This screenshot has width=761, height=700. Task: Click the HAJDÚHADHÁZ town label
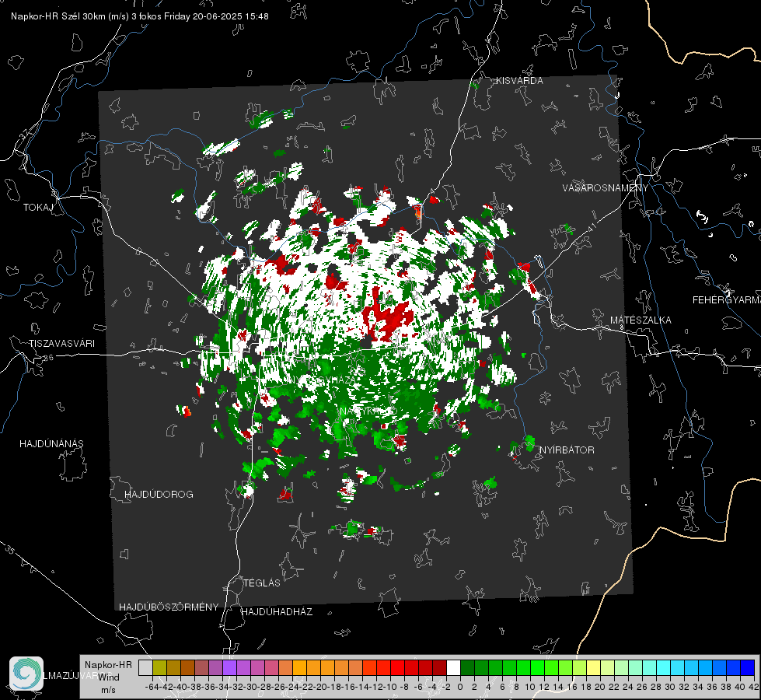point(277,611)
